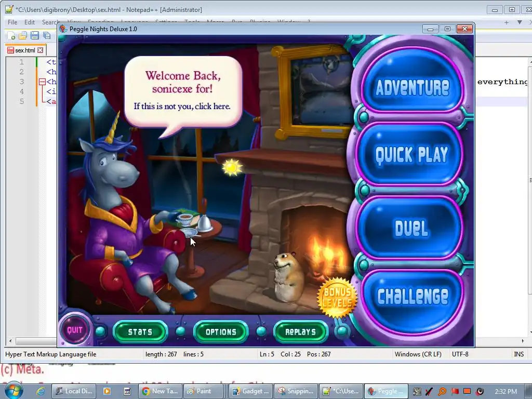Click the red checkmark tray icon
Image resolution: width=532 pixels, height=399 pixels.
click(429, 392)
